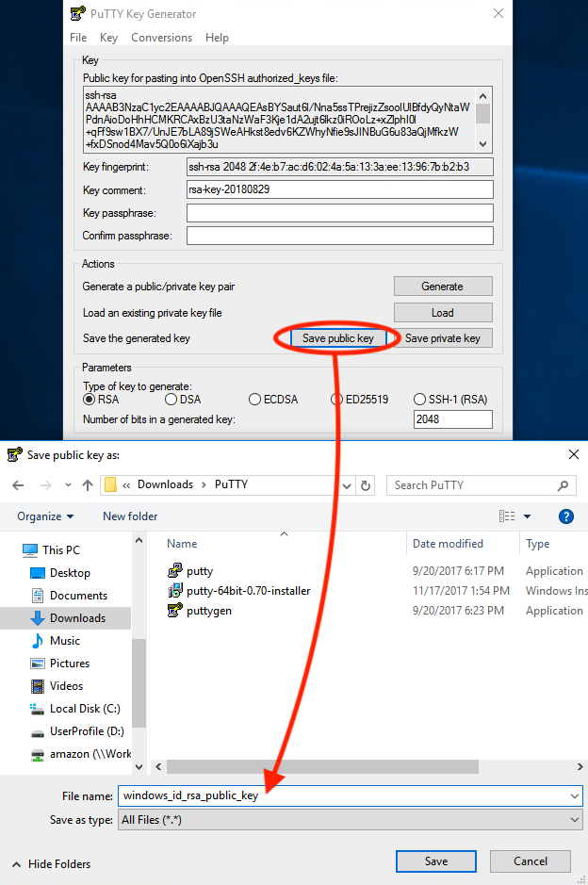This screenshot has height=885, width=588.
Task: Click the Key passphrase input field
Action: point(340,213)
